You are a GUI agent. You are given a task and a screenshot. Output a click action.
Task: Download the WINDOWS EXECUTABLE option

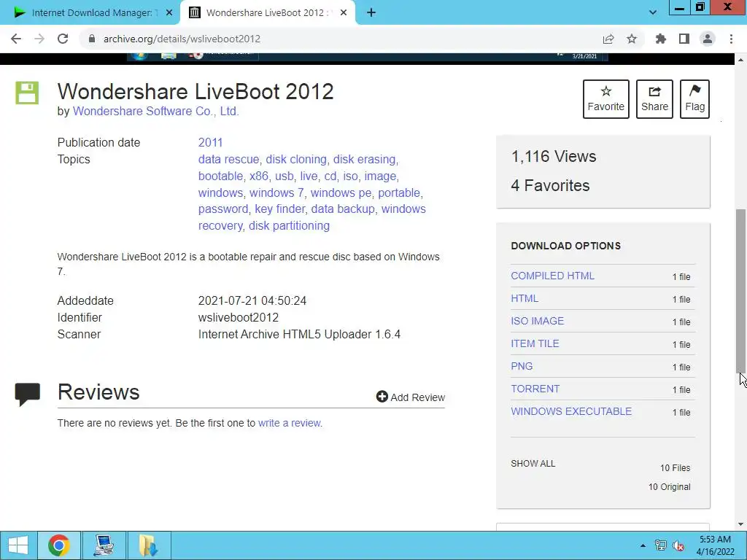pos(571,411)
